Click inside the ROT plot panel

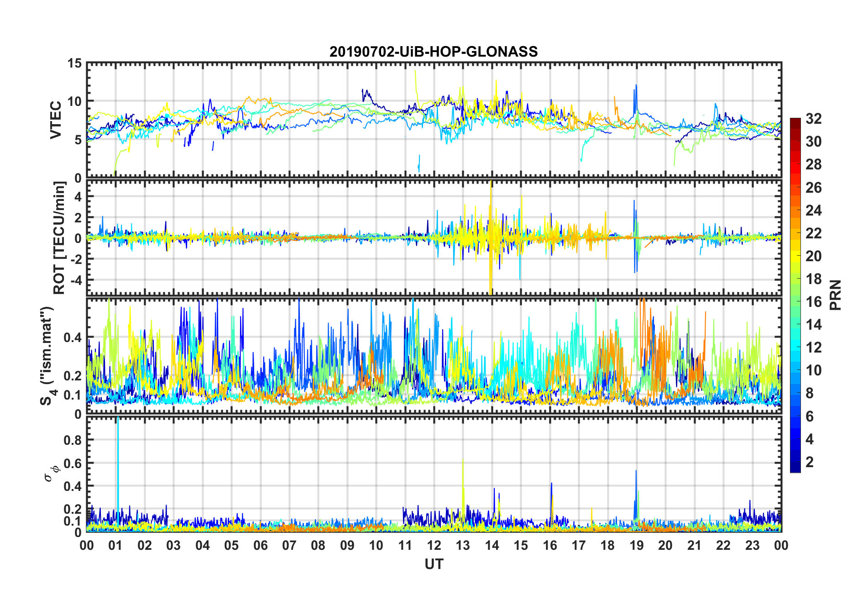(x=434, y=238)
